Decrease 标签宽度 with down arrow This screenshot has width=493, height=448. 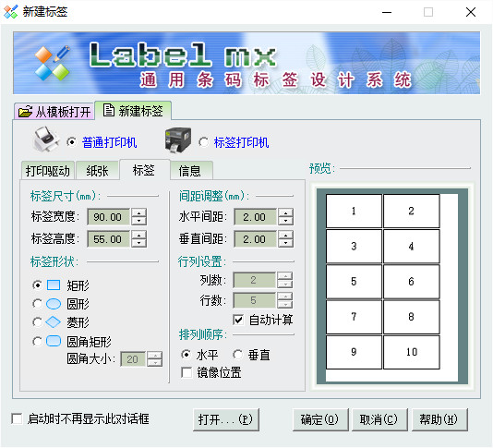tap(139, 221)
